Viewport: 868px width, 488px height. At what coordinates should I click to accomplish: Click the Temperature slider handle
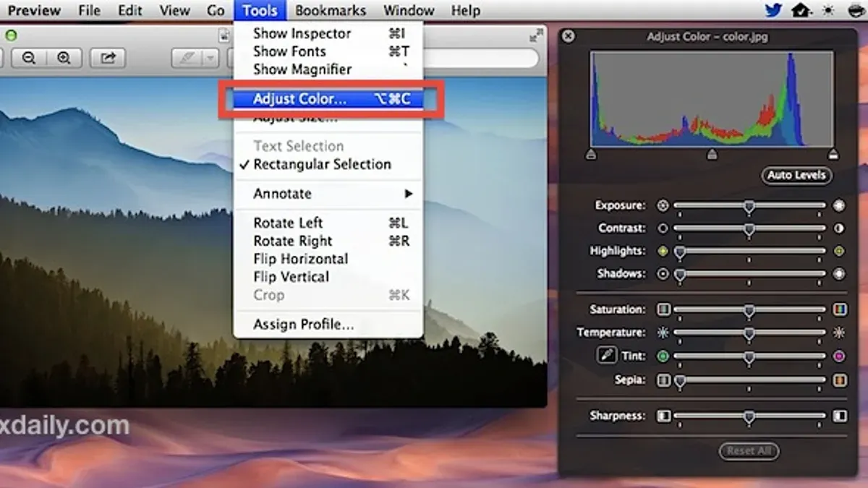point(749,334)
